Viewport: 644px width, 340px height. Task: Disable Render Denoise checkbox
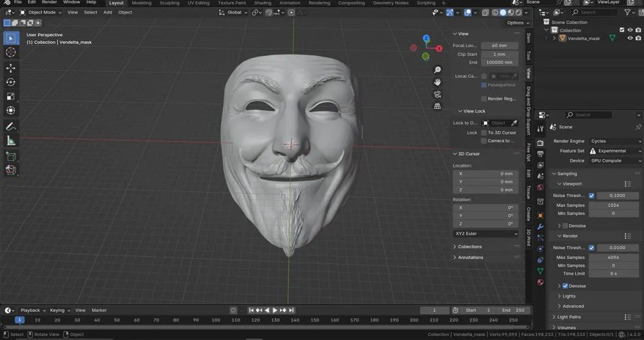click(565, 286)
